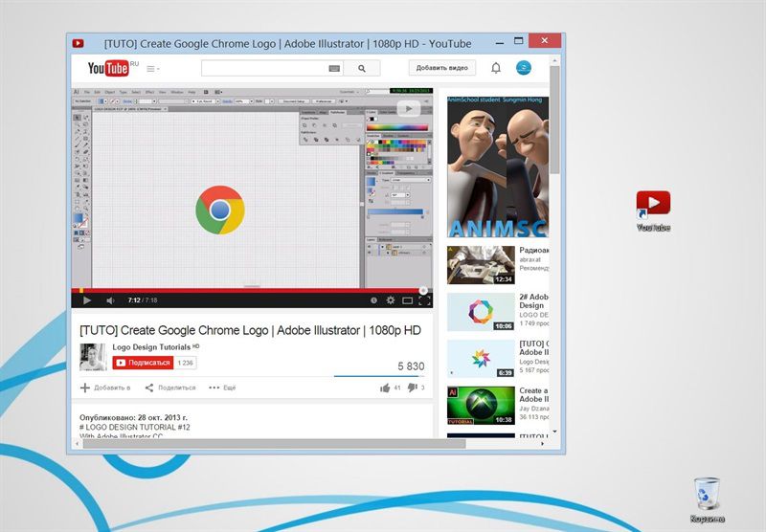
Task: Click the scroll left arrow at window bottom
Action: coord(77,444)
